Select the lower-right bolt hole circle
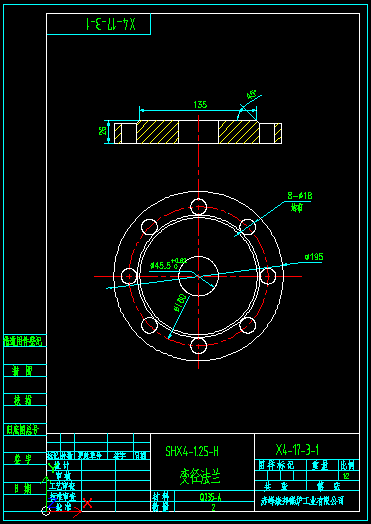Screen dimensions: 371x524 coord(248,325)
